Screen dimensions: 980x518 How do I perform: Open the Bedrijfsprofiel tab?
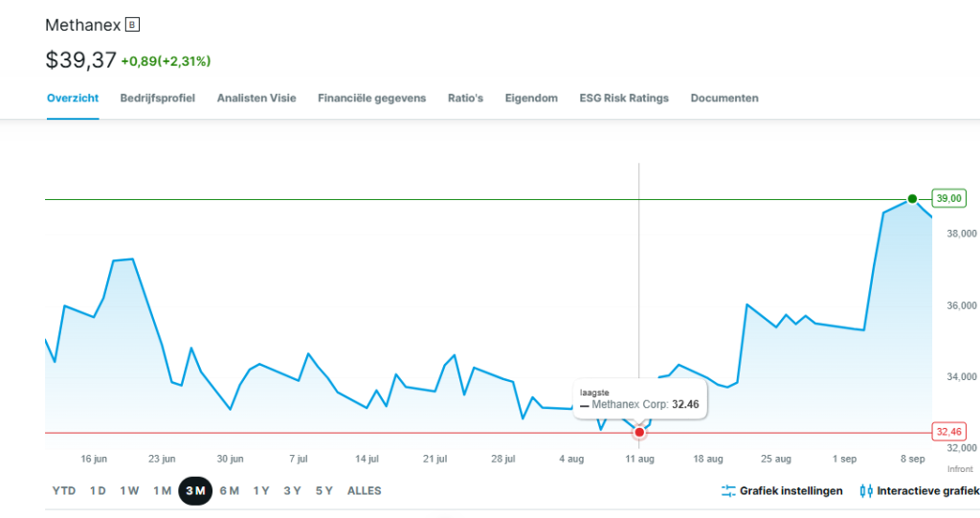tap(158, 98)
